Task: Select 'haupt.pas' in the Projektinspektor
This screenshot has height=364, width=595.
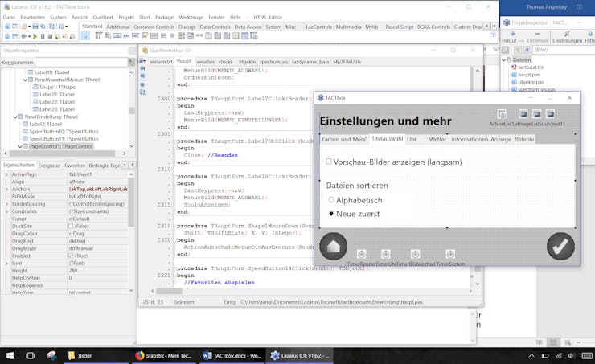Action: tap(528, 75)
